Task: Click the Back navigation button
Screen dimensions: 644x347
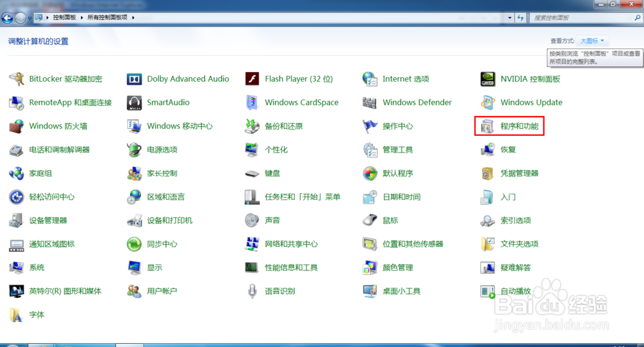Action: point(7,18)
